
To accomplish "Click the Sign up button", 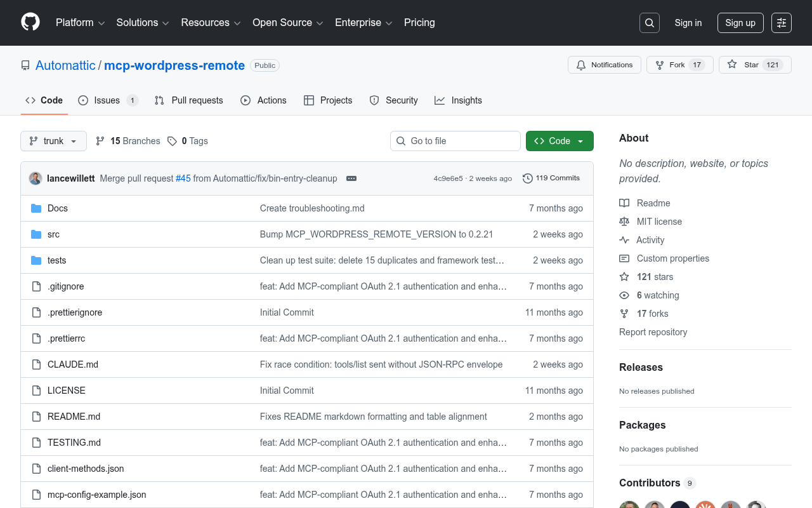I will click(x=740, y=22).
